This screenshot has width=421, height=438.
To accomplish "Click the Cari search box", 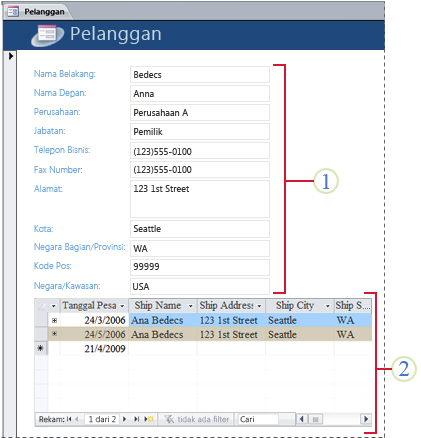I will (x=258, y=419).
